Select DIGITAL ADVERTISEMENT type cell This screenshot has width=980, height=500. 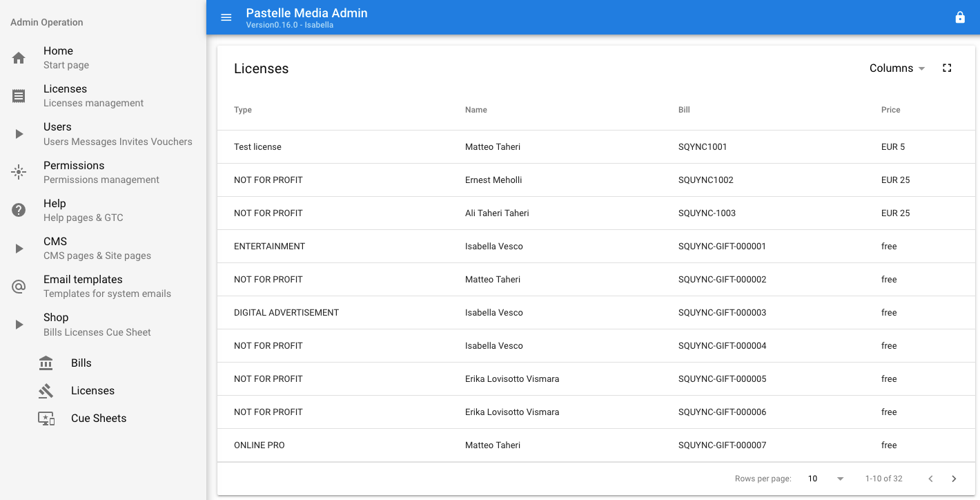click(286, 313)
